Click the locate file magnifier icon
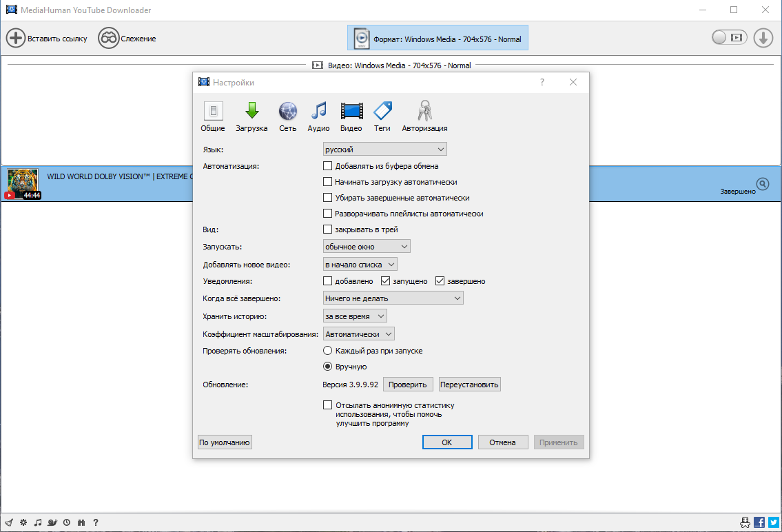Screen dimensions: 782x532 click(763, 184)
